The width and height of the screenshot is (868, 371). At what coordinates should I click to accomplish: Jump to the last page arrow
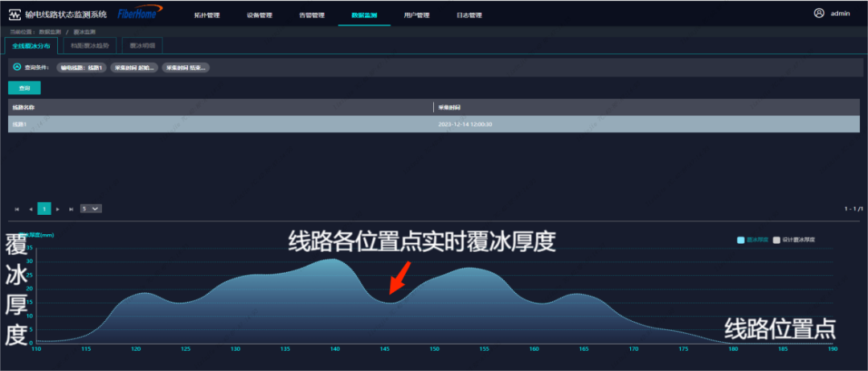point(71,209)
